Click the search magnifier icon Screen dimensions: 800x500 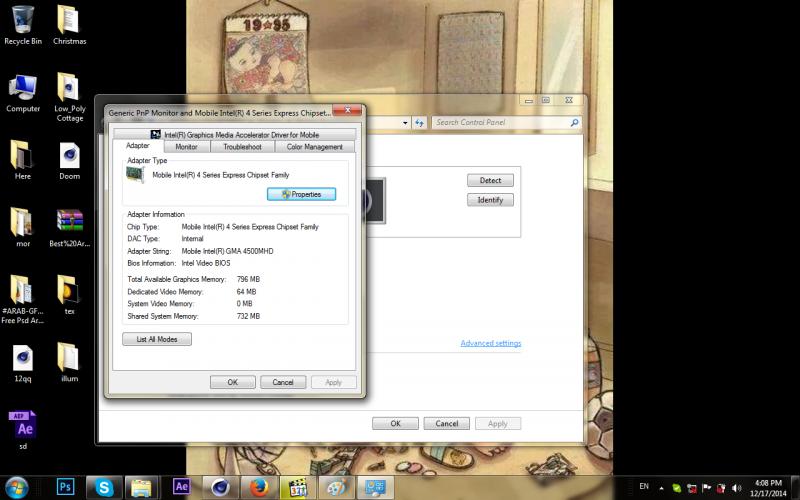click(574, 122)
